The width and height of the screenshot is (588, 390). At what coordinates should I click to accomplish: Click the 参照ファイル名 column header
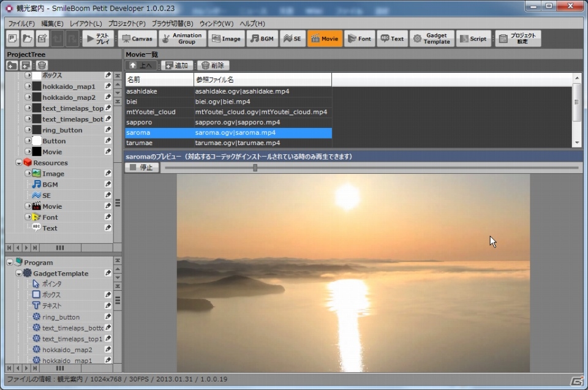(x=263, y=80)
